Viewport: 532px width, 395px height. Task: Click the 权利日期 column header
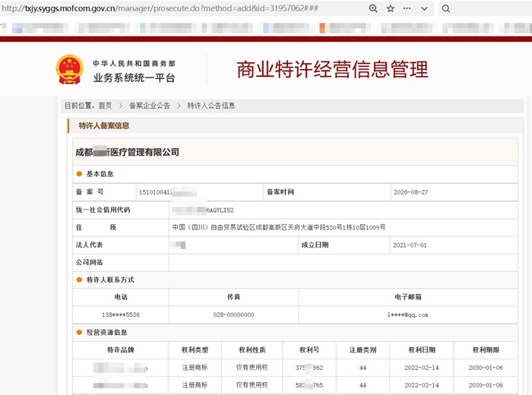pos(422,350)
